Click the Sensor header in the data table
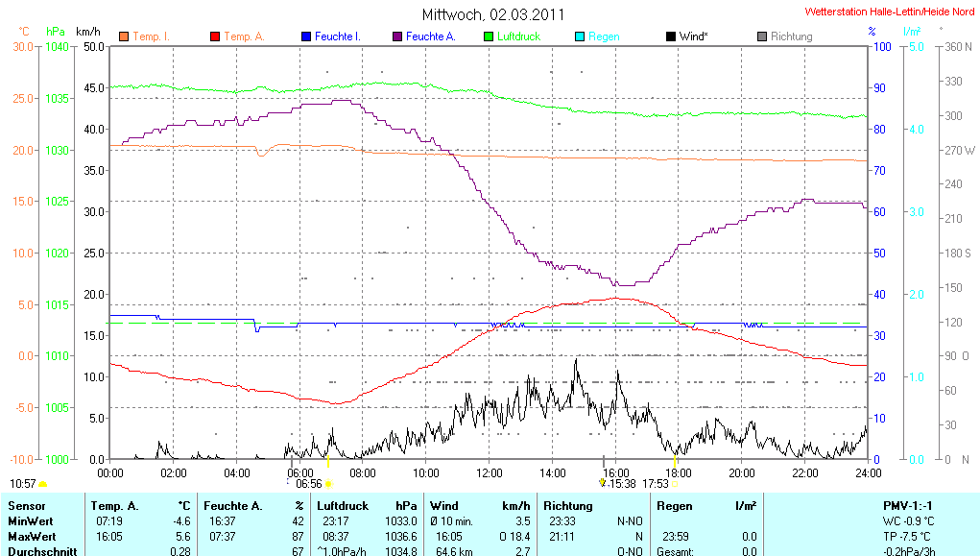Viewport: 980px width, 556px height. 26,505
